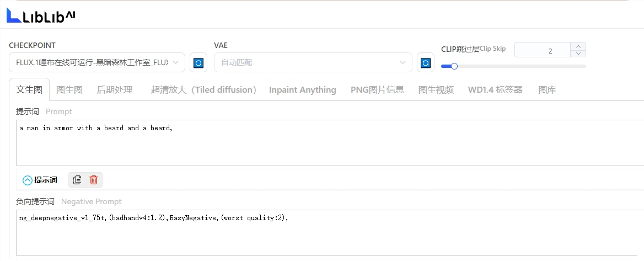Decrease Clip Skip with the down arrow
Screen dimensions: 644x261
[578, 54]
